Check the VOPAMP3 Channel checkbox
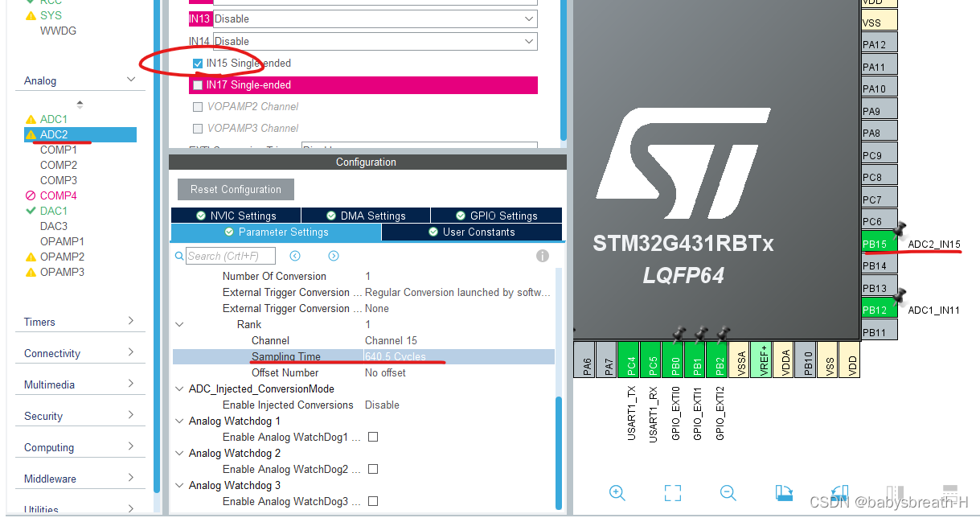The width and height of the screenshot is (980, 518). point(198,128)
